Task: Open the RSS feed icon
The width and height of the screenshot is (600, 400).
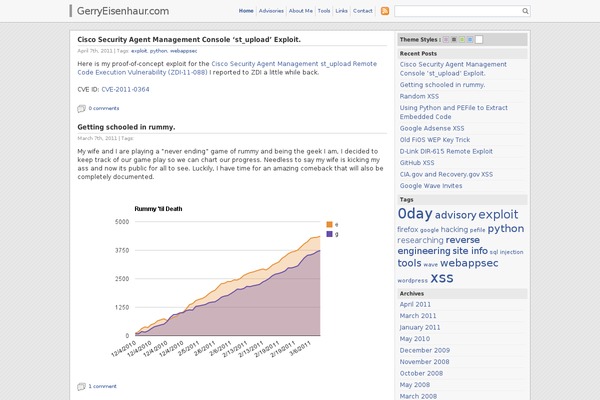Action: (385, 11)
